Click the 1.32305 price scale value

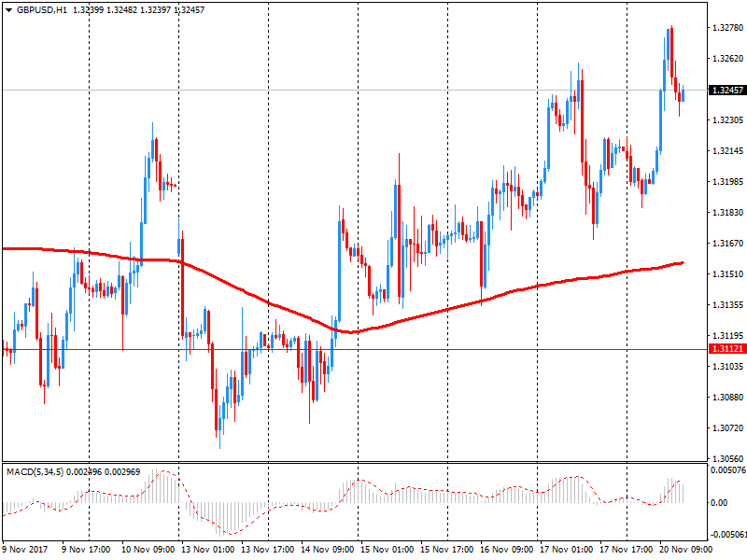pos(727,120)
